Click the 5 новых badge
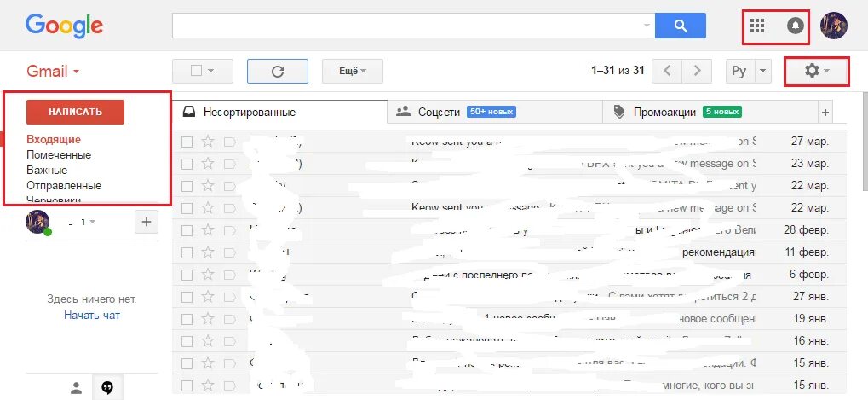 (x=721, y=112)
